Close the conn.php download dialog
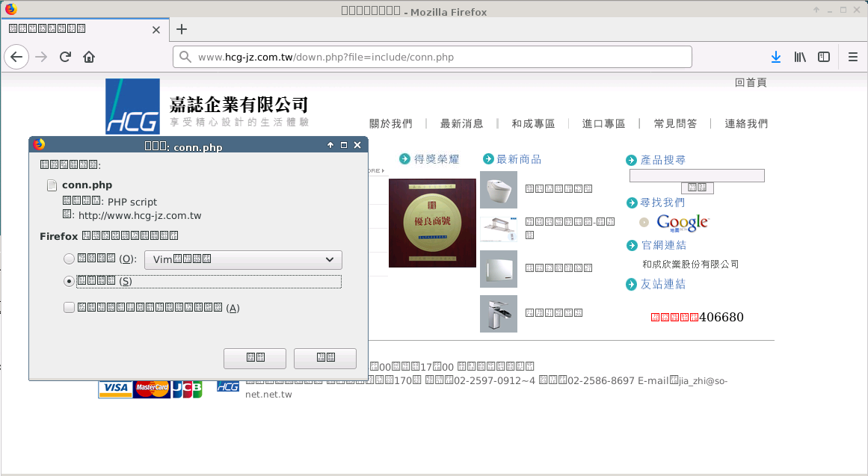Image resolution: width=868 pixels, height=476 pixels. pos(357,145)
